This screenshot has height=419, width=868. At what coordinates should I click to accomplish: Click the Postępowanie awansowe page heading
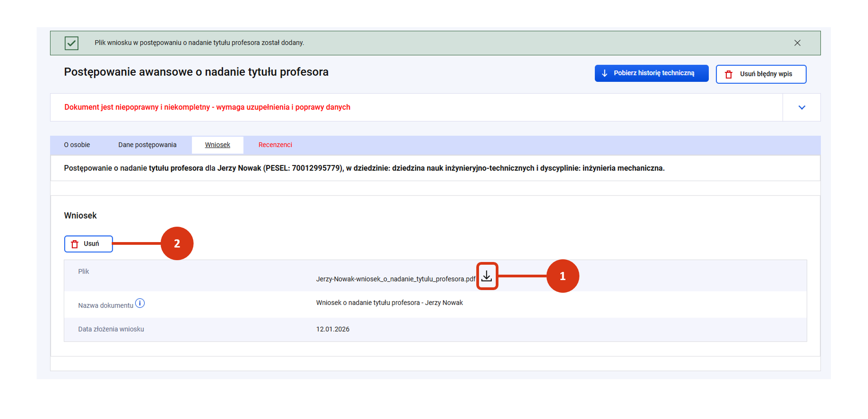(196, 72)
